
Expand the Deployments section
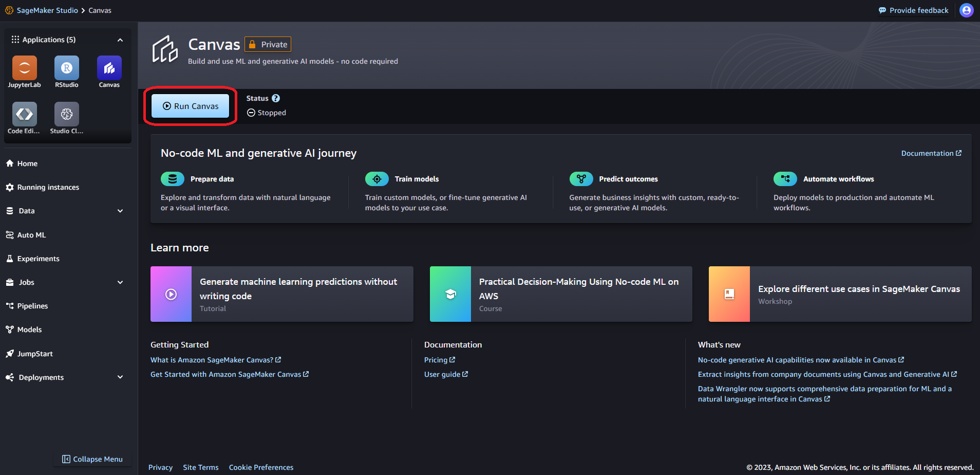(120, 377)
